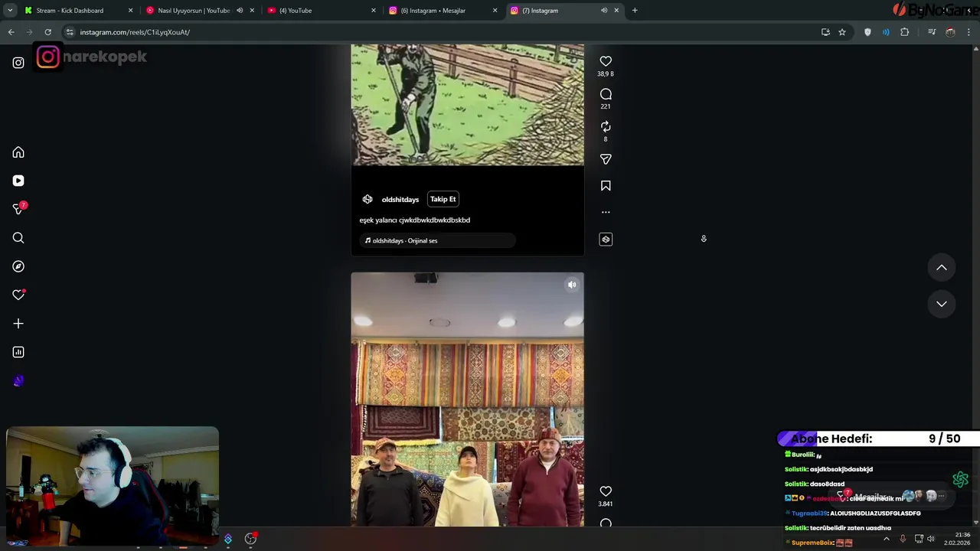This screenshot has height=551, width=980.
Task: Click the 38,9 B like count
Action: (606, 74)
